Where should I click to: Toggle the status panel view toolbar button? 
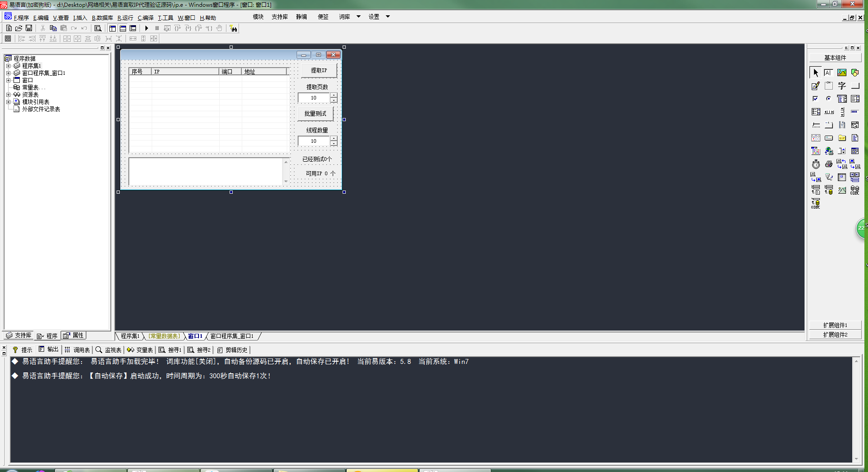point(123,28)
